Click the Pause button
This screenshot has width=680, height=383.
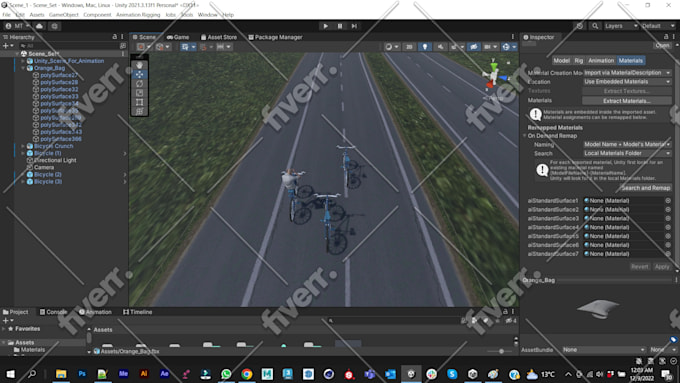[340, 26]
